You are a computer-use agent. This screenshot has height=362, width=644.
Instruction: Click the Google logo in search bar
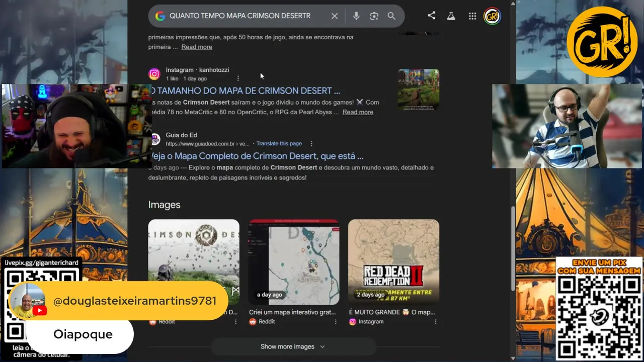(x=160, y=16)
